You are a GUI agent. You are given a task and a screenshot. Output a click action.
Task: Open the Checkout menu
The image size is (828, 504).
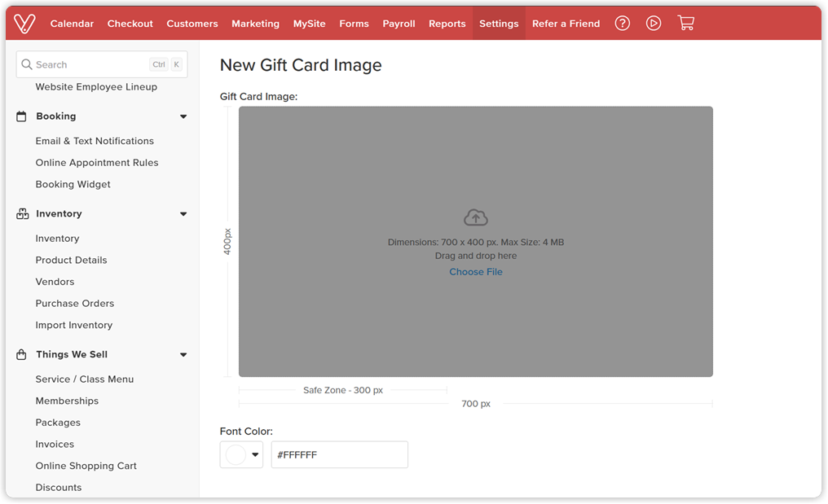(x=130, y=24)
